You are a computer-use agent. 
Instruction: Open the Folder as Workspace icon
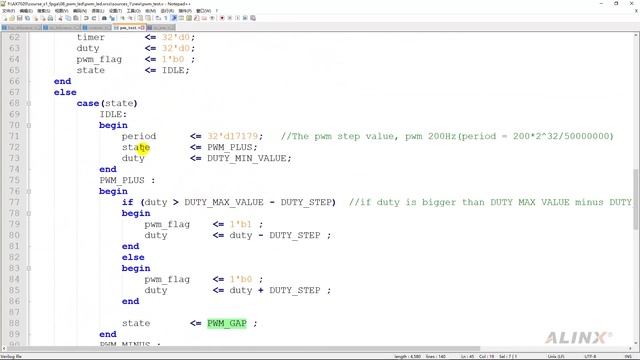(x=204, y=18)
